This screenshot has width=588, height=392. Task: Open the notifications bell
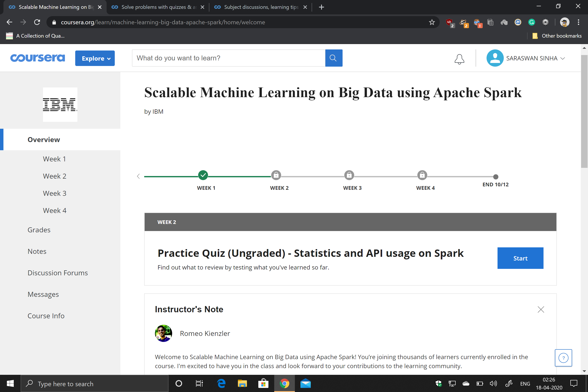click(459, 59)
